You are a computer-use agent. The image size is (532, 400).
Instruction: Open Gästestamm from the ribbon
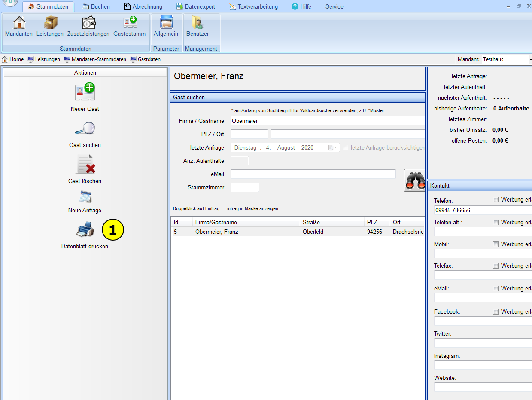(x=129, y=24)
